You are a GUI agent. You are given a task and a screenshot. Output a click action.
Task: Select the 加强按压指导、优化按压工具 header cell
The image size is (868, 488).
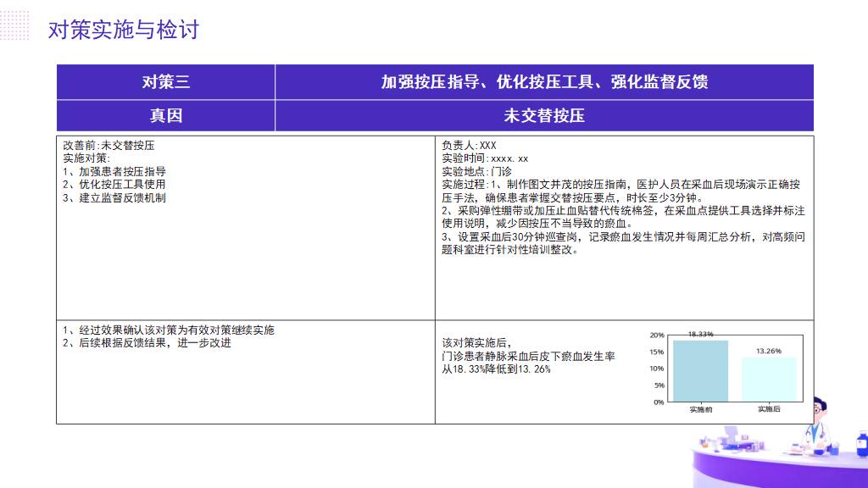[x=544, y=82]
